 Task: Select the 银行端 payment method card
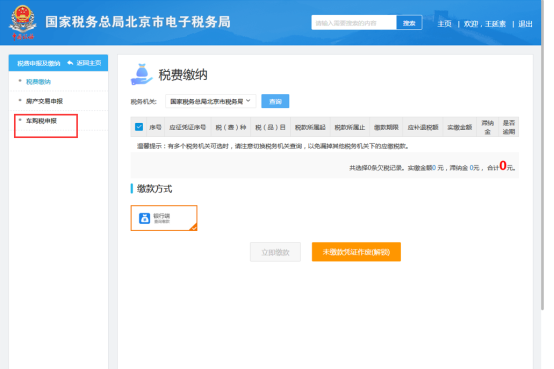click(164, 218)
